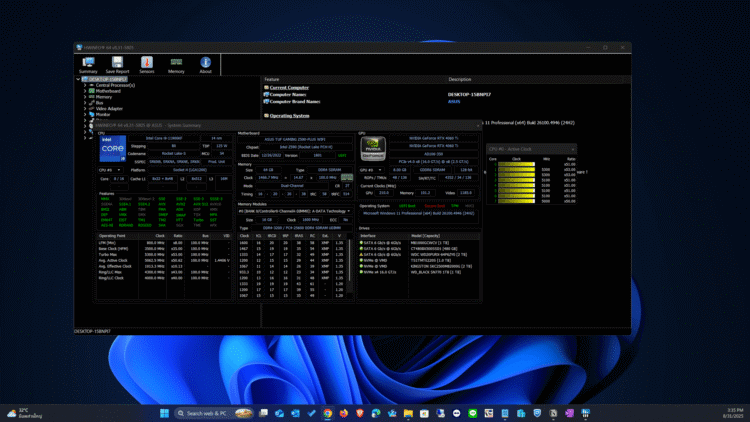This screenshot has height=422, width=750.
Task: Open the CPU #0 selector dropdown
Action: 110,170
